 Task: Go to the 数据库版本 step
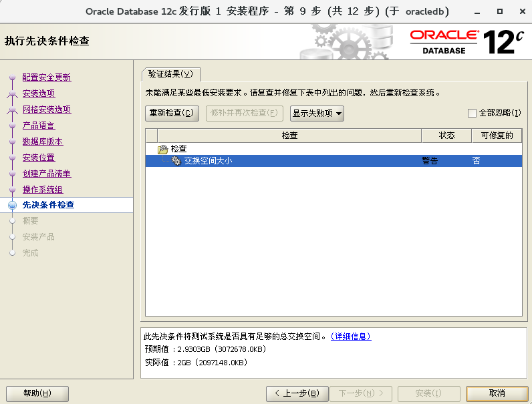click(43, 142)
